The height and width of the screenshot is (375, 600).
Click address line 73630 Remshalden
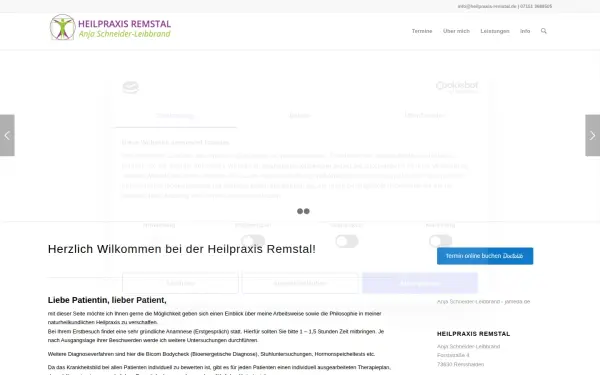(x=460, y=364)
